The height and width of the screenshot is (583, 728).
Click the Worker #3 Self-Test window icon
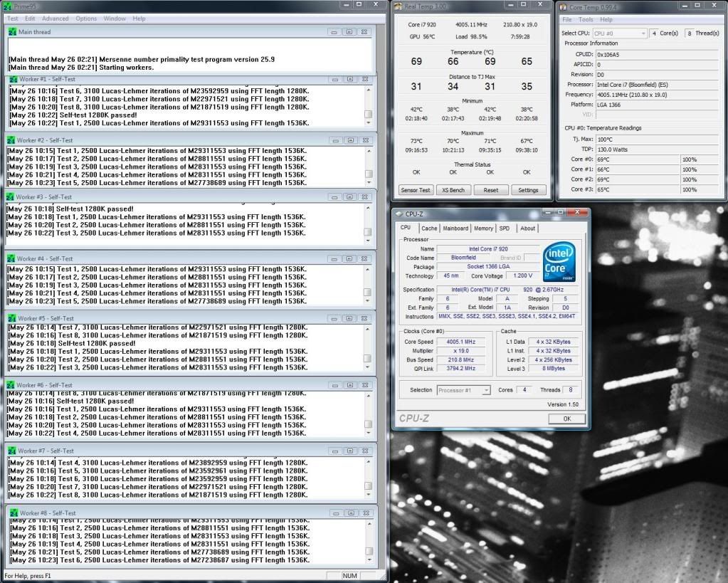pyautogui.click(x=10, y=197)
